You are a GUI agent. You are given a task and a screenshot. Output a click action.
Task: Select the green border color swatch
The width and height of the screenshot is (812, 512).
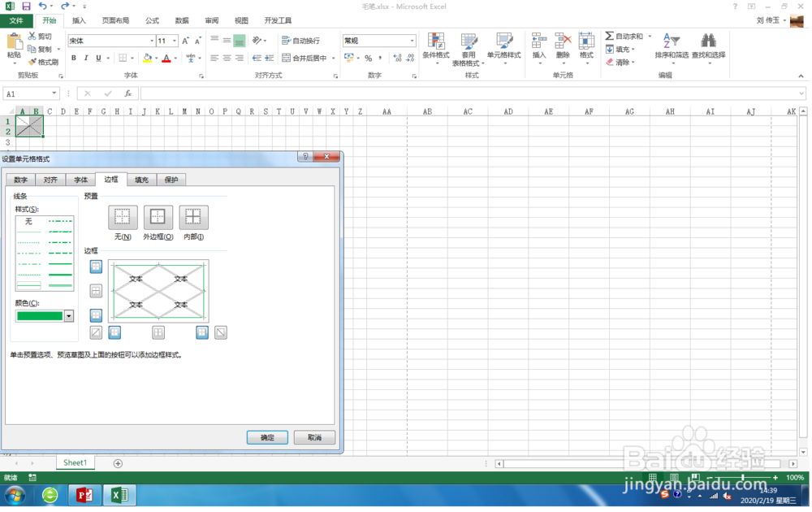39,315
